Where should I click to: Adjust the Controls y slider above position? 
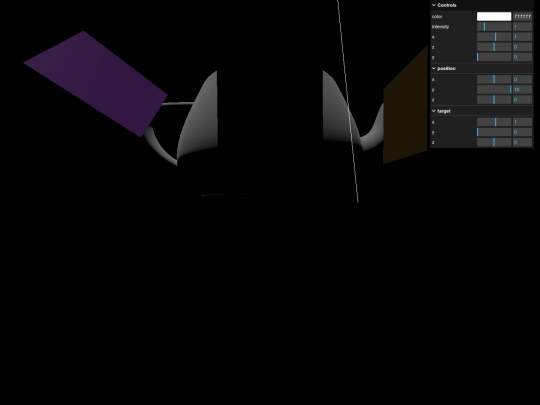click(x=494, y=57)
